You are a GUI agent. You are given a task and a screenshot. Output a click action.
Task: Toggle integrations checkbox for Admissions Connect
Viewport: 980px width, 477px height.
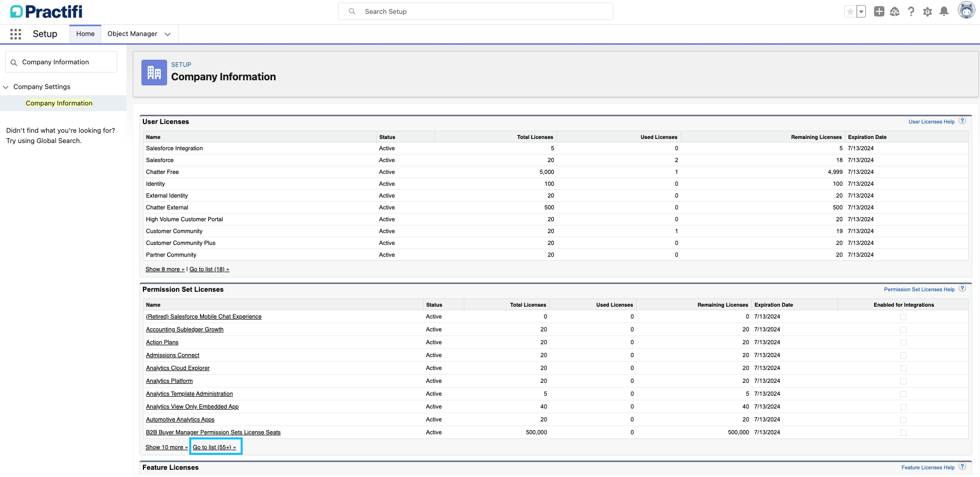[x=903, y=356]
